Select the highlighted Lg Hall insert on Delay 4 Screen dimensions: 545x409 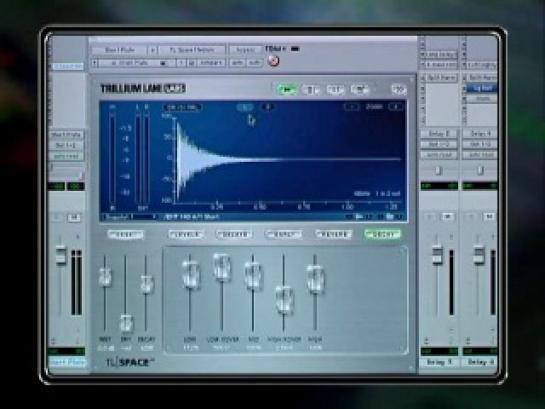[x=482, y=88]
